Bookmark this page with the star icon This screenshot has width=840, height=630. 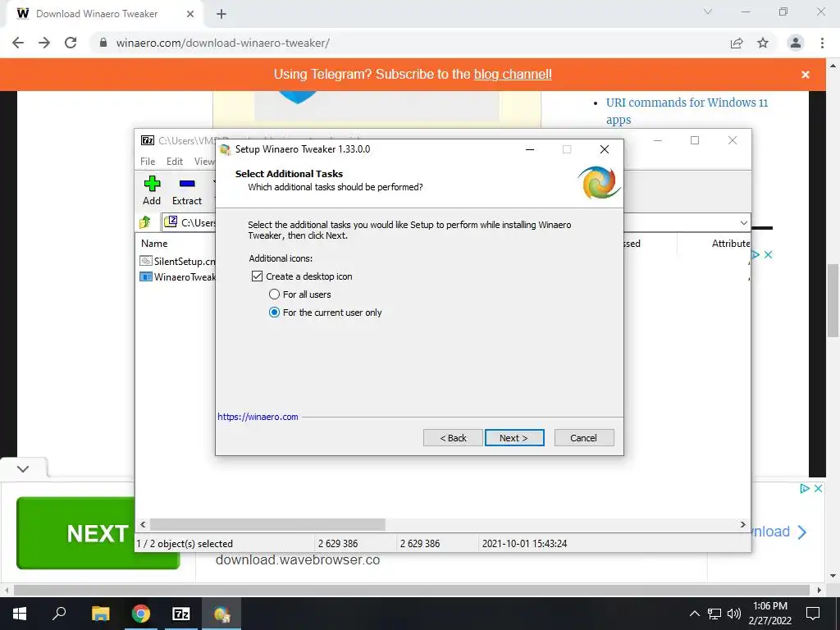point(763,43)
